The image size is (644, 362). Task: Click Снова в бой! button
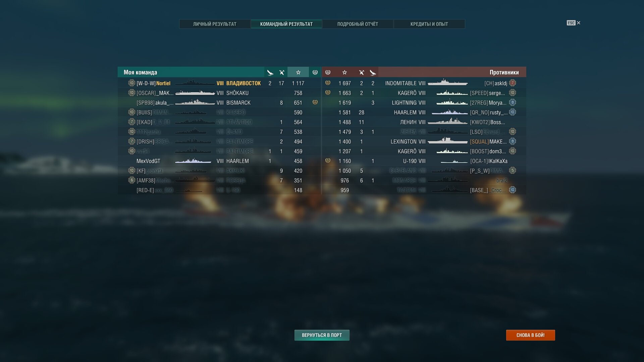coord(531,335)
